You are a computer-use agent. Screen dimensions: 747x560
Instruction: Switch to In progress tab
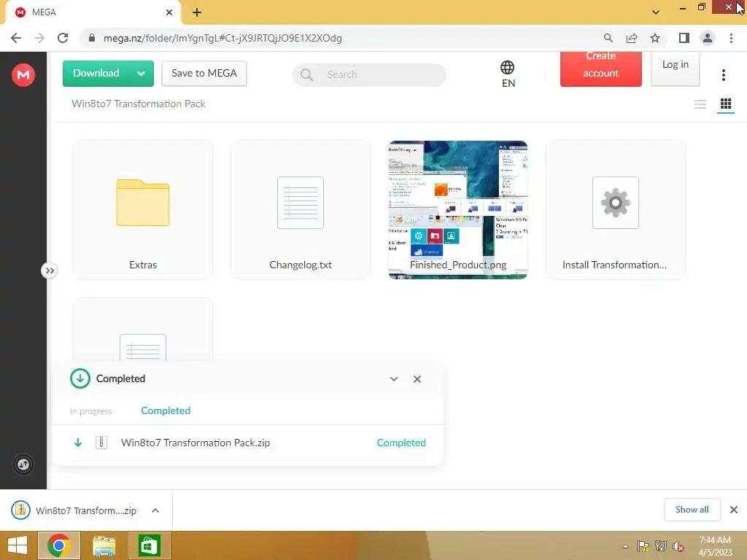(x=91, y=411)
